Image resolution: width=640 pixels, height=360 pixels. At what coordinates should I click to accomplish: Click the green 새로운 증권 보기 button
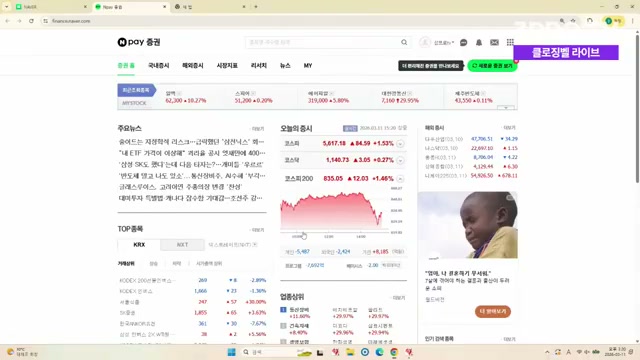[492, 66]
